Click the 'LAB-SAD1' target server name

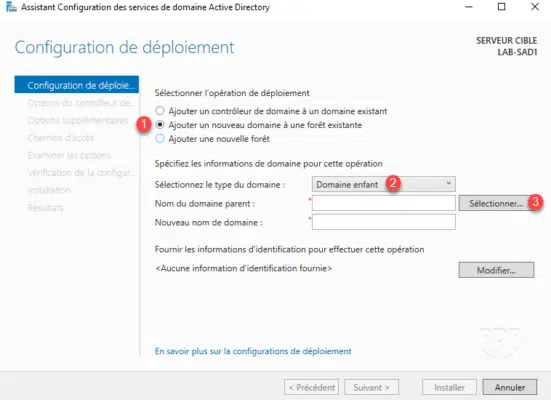pyautogui.click(x=517, y=52)
